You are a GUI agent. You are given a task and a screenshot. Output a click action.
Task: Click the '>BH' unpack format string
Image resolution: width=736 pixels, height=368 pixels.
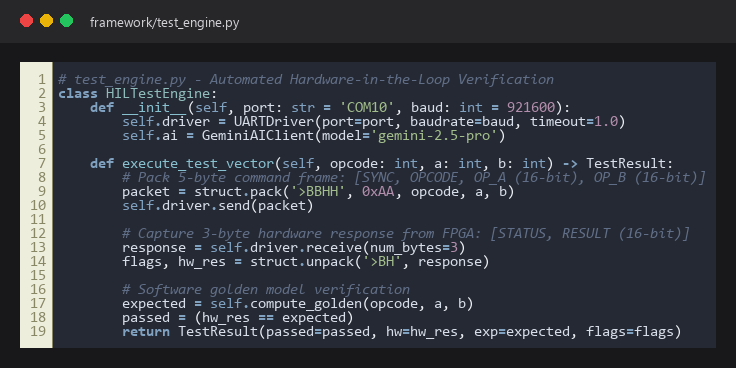pos(383,261)
